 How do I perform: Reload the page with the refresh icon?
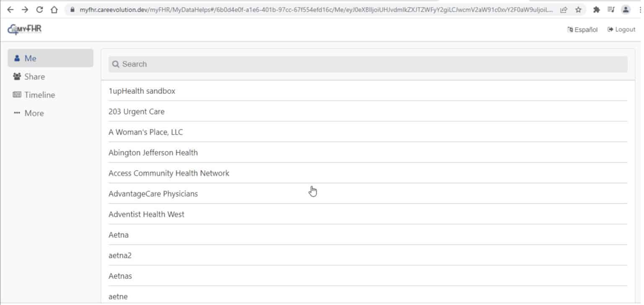39,10
